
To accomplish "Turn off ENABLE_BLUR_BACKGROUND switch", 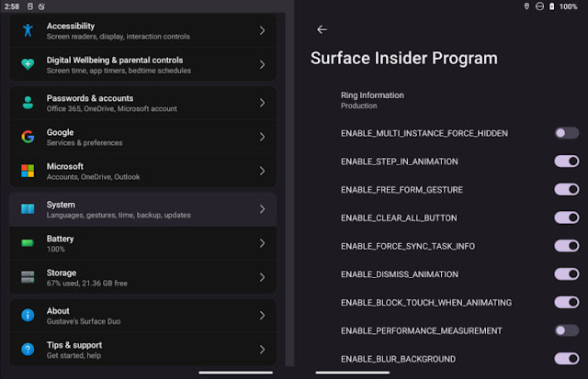I will (567, 359).
